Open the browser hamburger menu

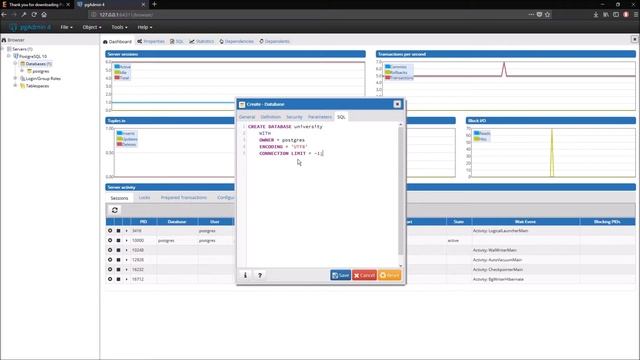pyautogui.click(x=636, y=14)
